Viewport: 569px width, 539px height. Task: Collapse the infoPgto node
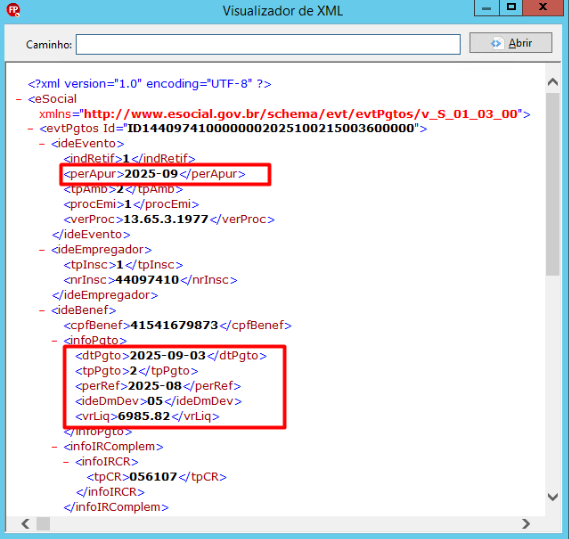click(x=54, y=341)
